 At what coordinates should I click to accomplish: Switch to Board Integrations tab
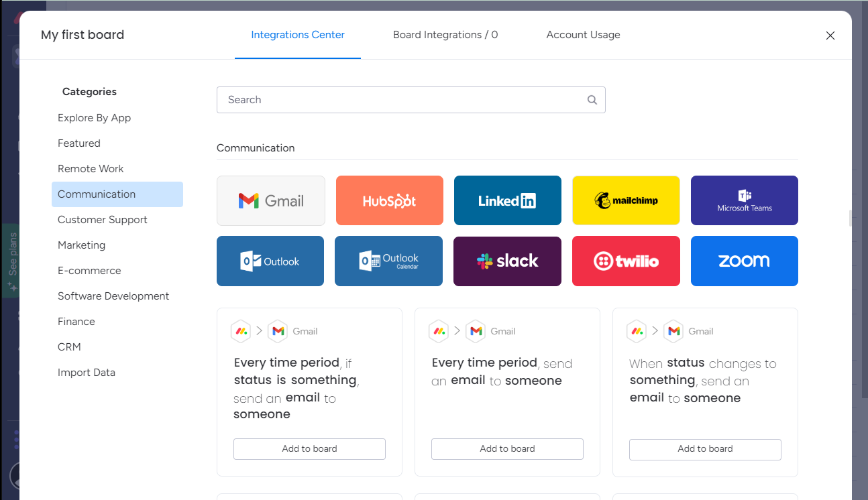click(x=445, y=35)
